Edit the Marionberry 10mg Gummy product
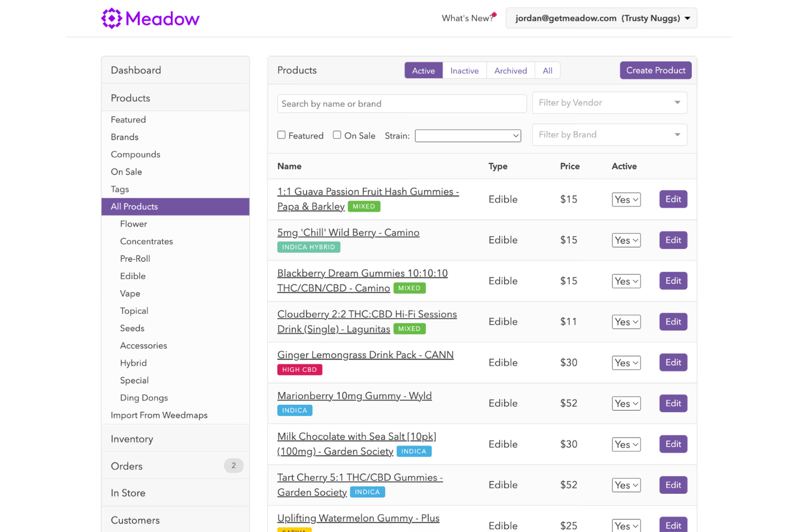Screen dimensions: 798x532 click(673, 403)
